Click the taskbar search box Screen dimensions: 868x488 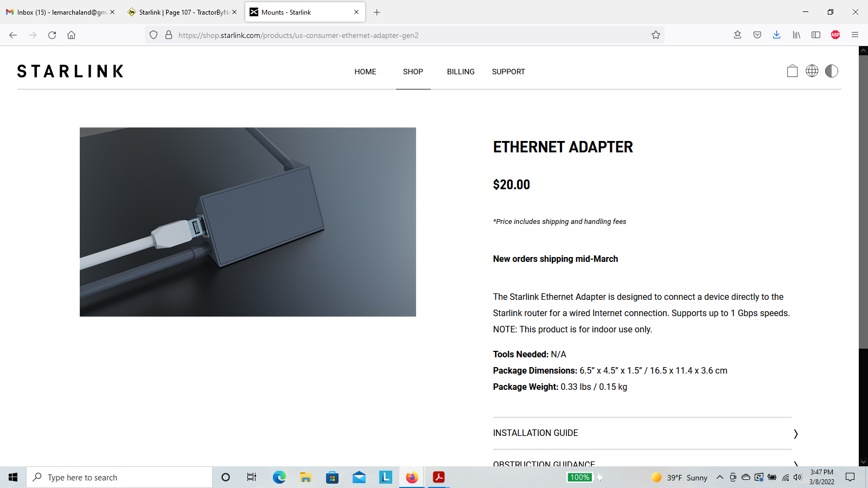pyautogui.click(x=119, y=477)
